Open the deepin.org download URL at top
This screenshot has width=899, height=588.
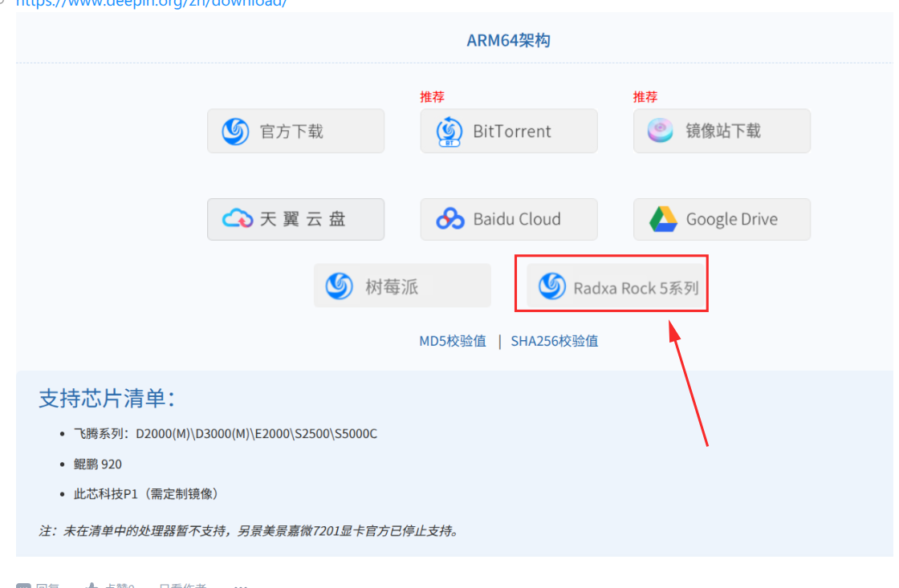152,3
